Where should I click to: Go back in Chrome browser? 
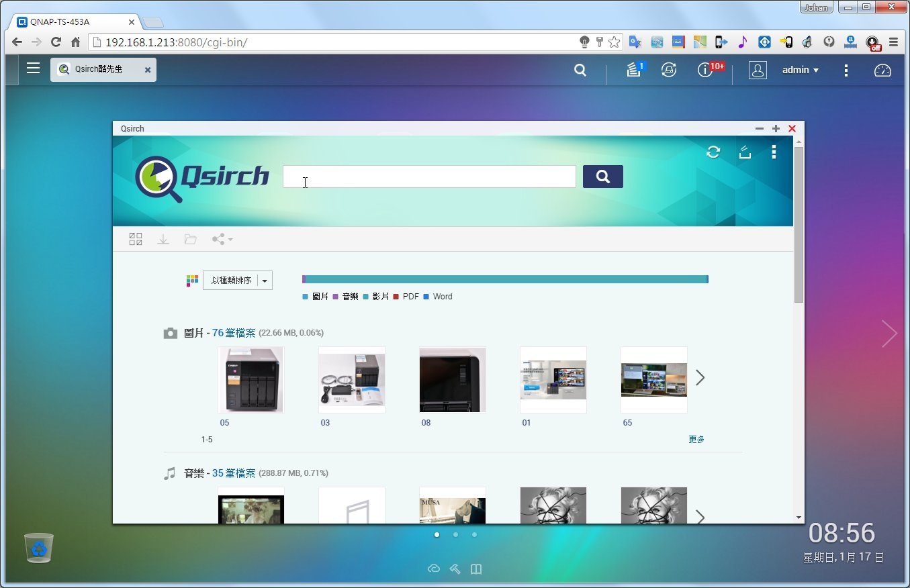[x=17, y=42]
